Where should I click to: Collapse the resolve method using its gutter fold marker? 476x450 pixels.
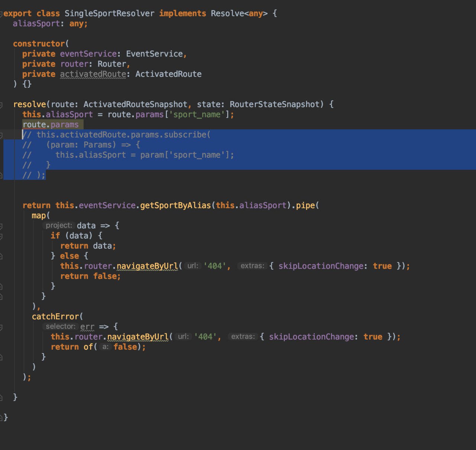(1, 105)
